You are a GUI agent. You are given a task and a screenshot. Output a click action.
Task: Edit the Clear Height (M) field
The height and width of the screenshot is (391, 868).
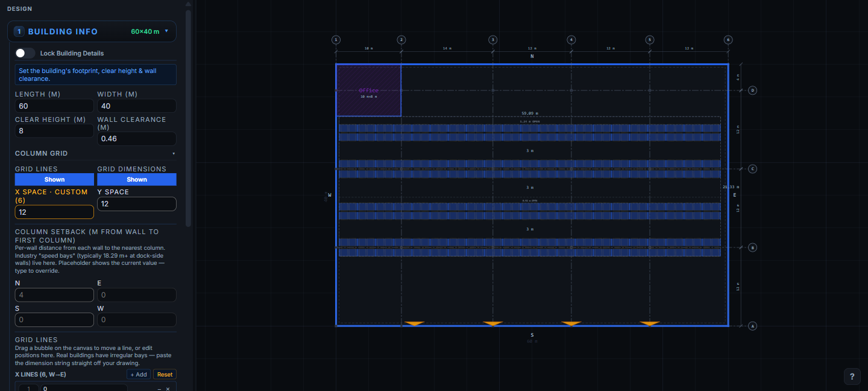pos(54,131)
